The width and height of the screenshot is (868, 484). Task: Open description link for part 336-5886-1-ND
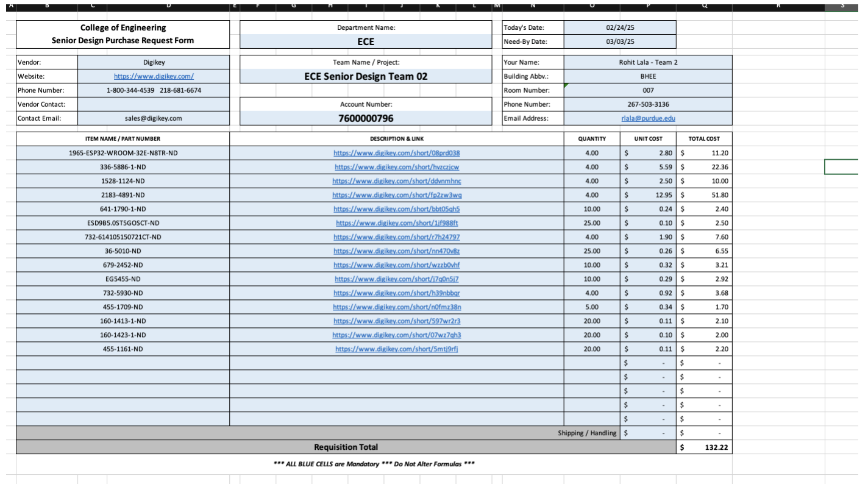[396, 167]
